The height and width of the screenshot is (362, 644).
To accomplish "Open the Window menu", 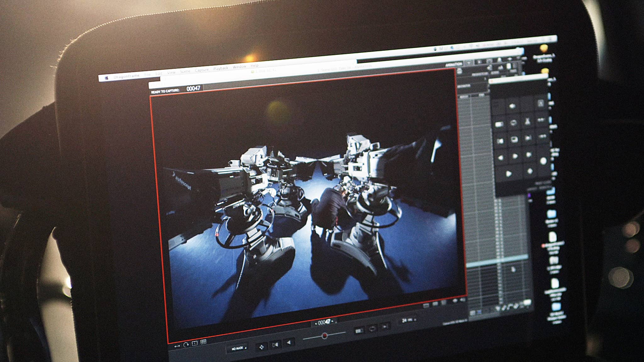I will (239, 67).
